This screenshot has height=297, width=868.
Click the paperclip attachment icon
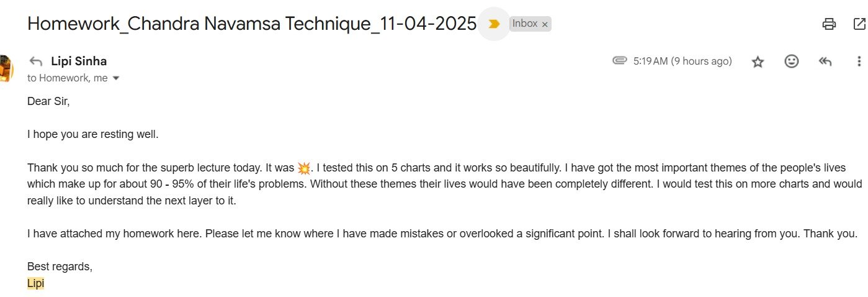click(x=619, y=61)
